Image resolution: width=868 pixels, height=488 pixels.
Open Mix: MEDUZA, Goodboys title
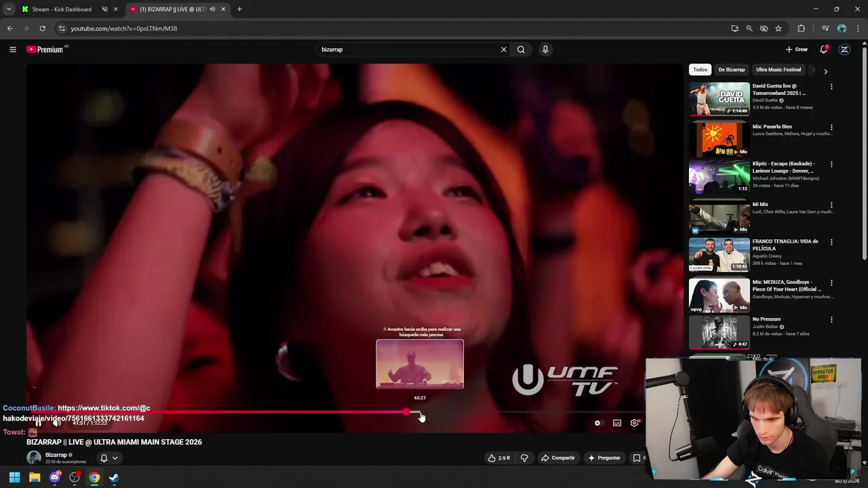tap(787, 285)
